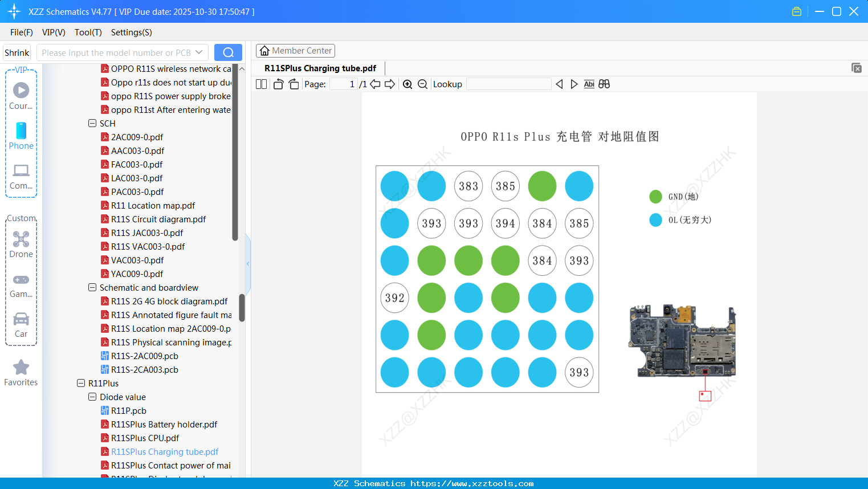The image size is (868, 489).
Task: Select the R11SPlus Charging tube.pdf tab
Action: [320, 68]
